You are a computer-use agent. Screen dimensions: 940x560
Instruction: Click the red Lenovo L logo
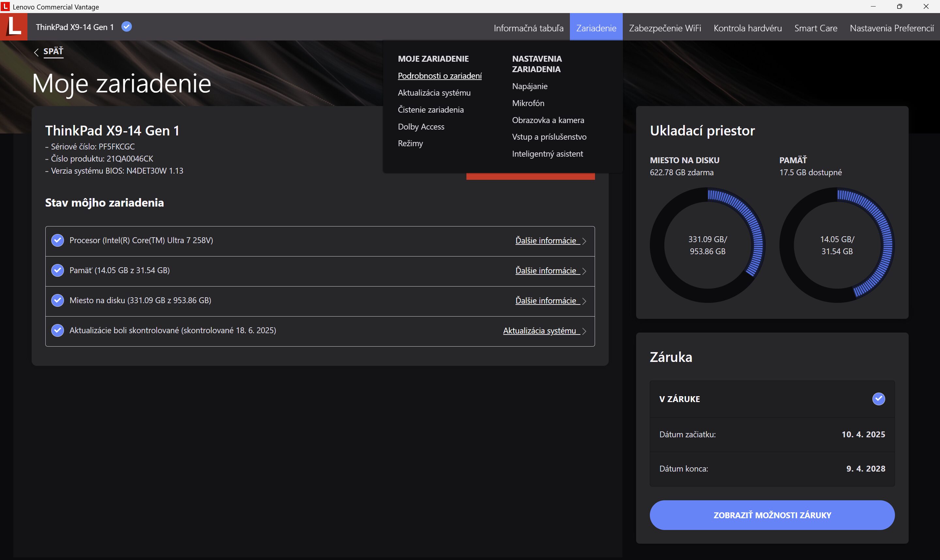[x=14, y=27]
